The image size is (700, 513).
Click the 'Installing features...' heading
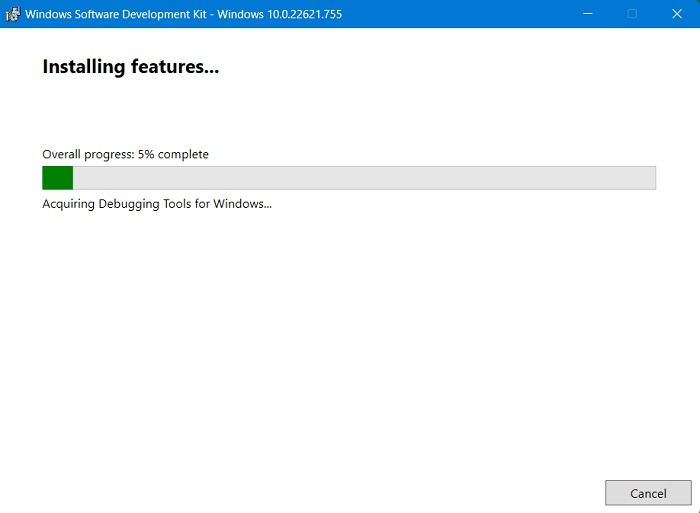130,67
